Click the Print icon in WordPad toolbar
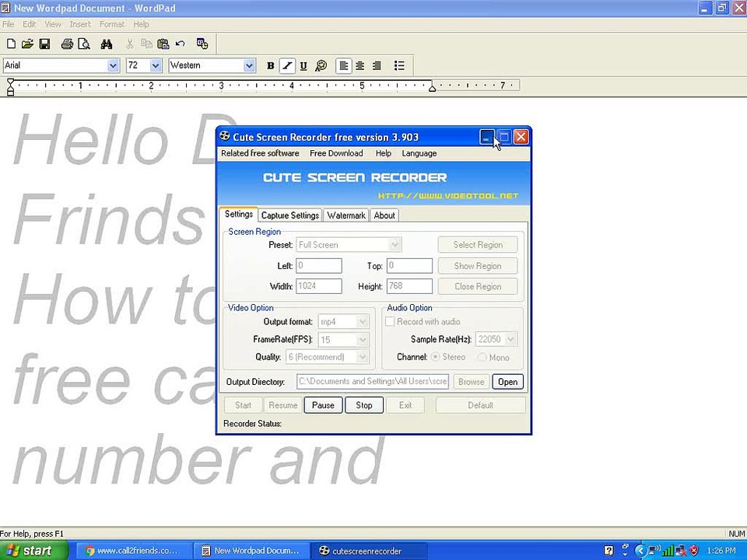 point(67,44)
